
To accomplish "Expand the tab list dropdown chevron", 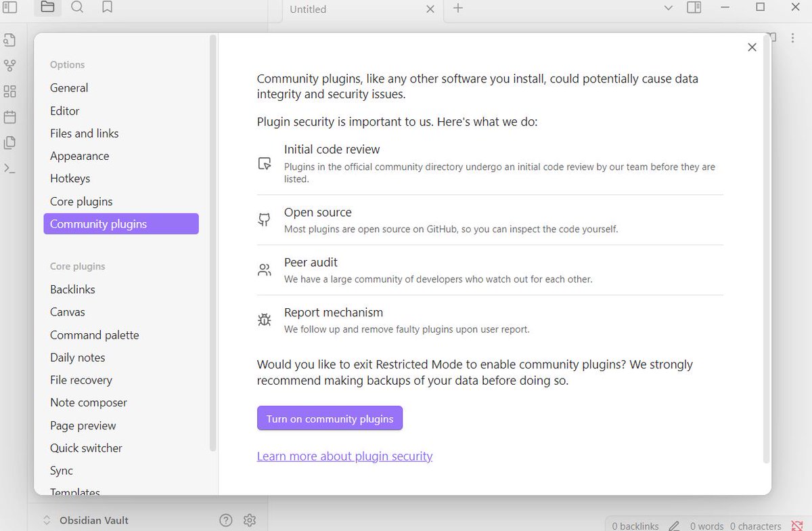I will coord(668,8).
